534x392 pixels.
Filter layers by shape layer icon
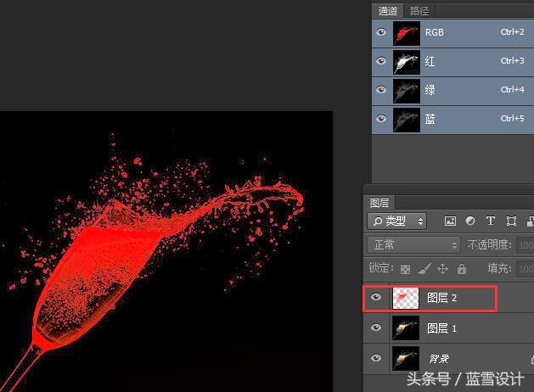tap(511, 221)
